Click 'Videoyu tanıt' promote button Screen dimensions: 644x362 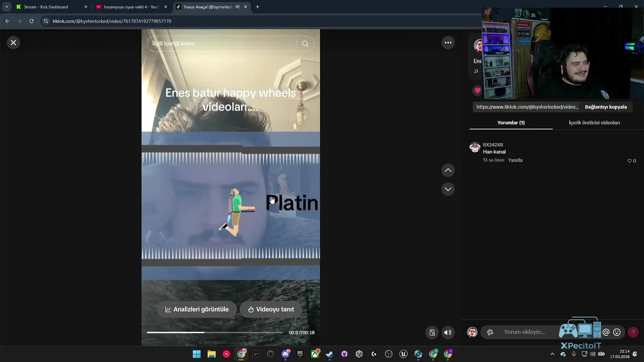tap(270, 309)
